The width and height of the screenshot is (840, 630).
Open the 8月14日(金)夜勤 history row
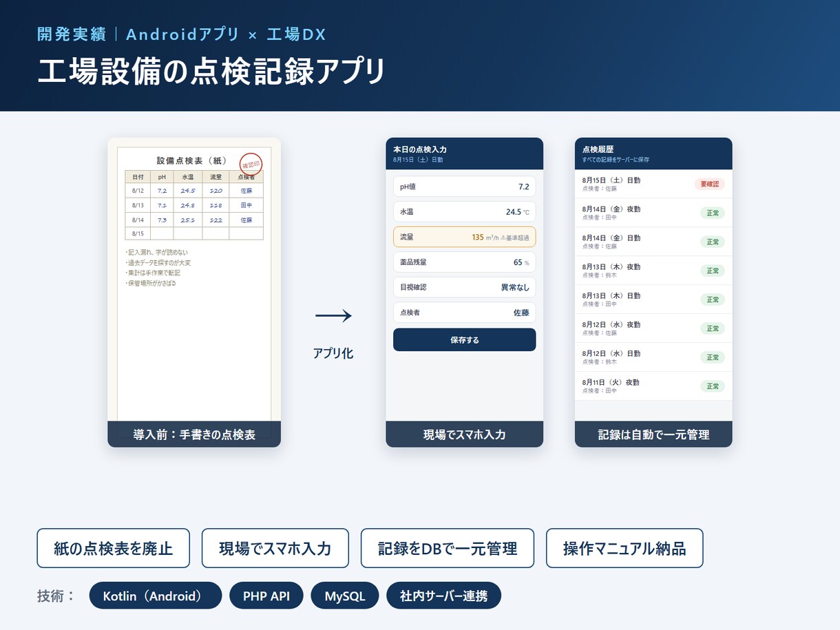click(x=653, y=213)
